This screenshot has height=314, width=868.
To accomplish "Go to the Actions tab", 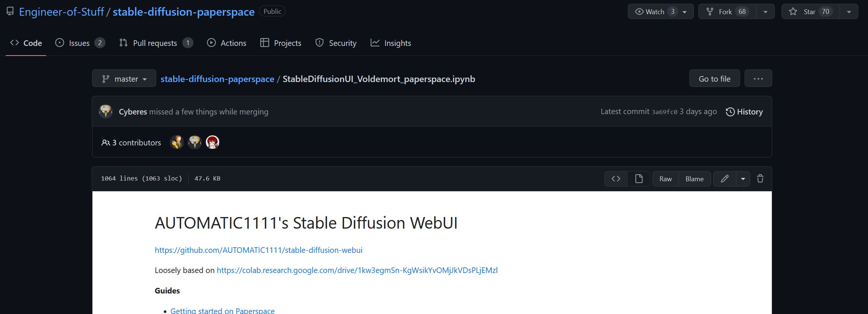I will 227,43.
